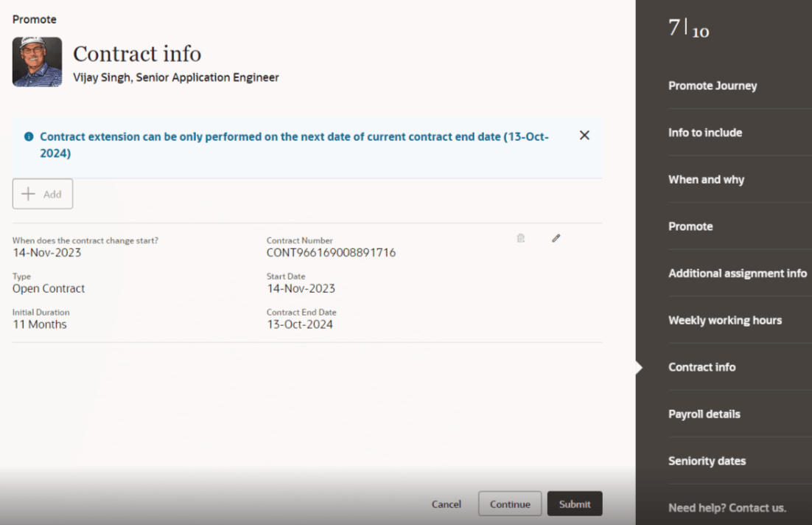Click the contract change start date 14-Nov-2023
This screenshot has height=525, width=812.
click(46, 253)
